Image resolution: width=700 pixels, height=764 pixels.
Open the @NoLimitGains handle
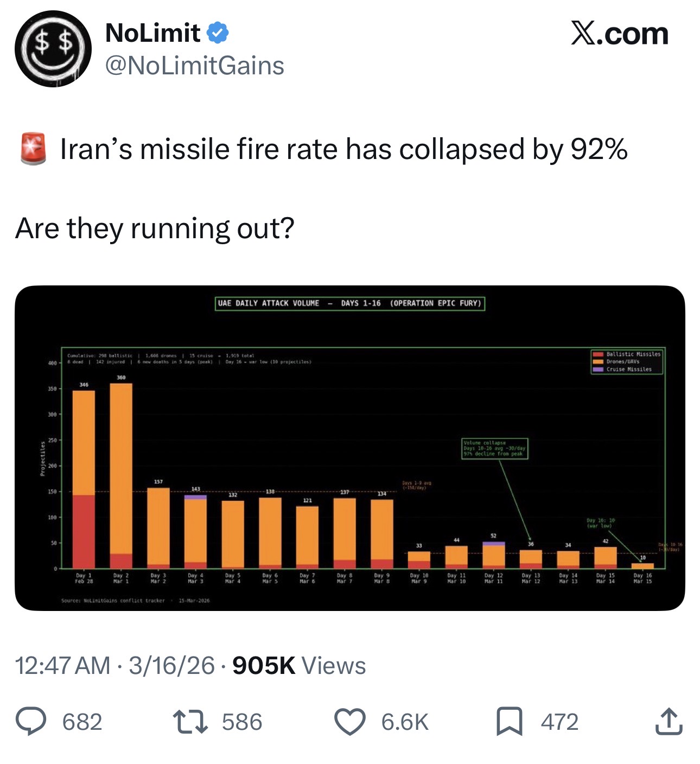click(x=194, y=66)
